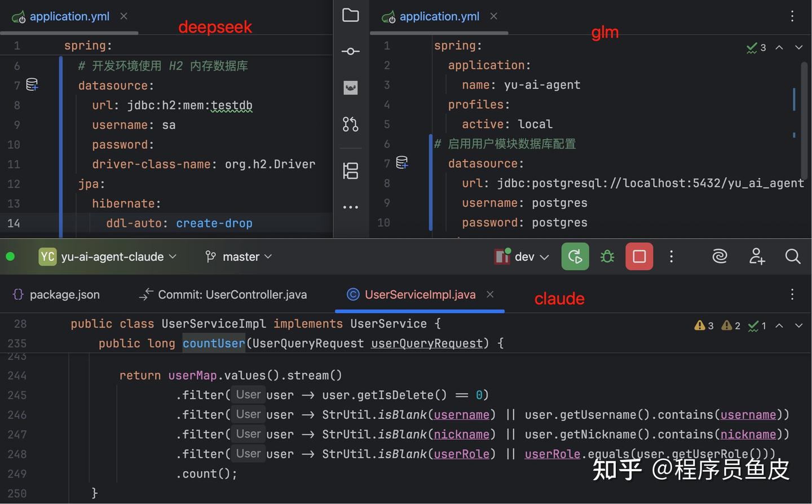Screen dimensions: 812x504
Task: Click the database gutter icon beside the PostgreSQL datasource line
Action: point(402,163)
